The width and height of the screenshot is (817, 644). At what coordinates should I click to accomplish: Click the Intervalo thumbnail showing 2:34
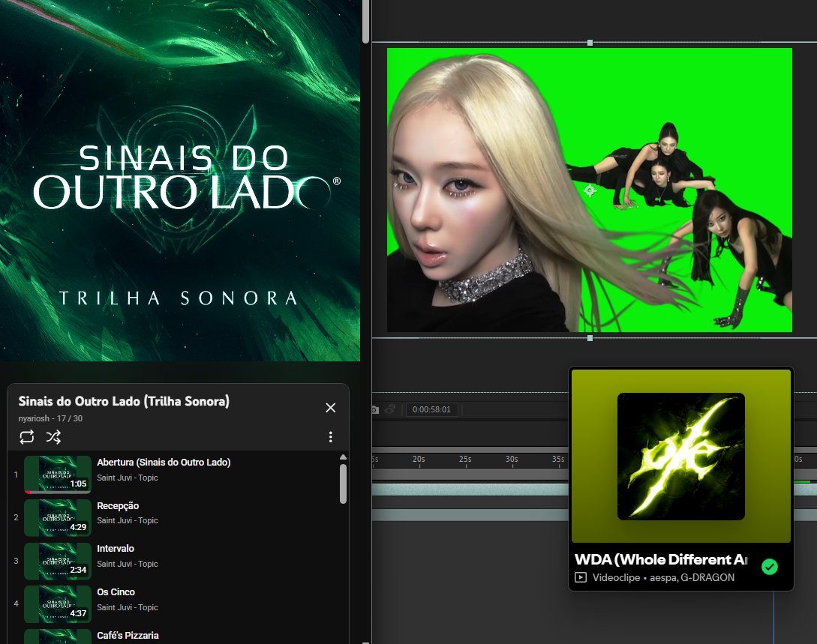pos(58,562)
